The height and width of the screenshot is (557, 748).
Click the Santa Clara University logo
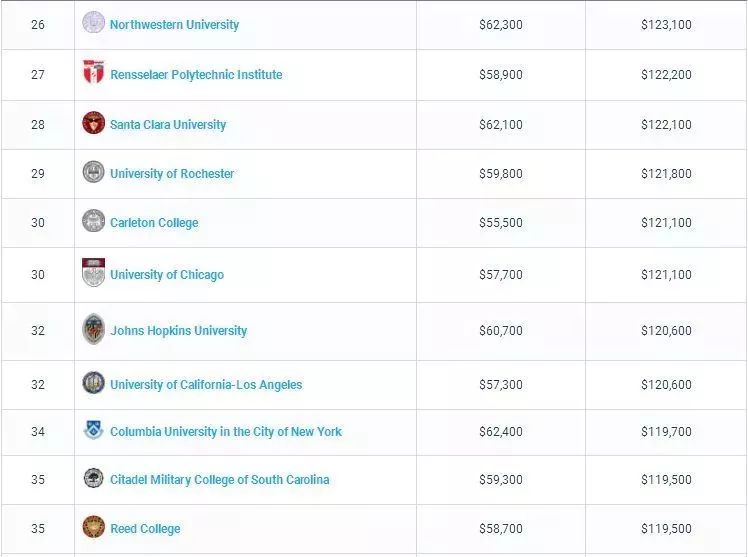93,124
